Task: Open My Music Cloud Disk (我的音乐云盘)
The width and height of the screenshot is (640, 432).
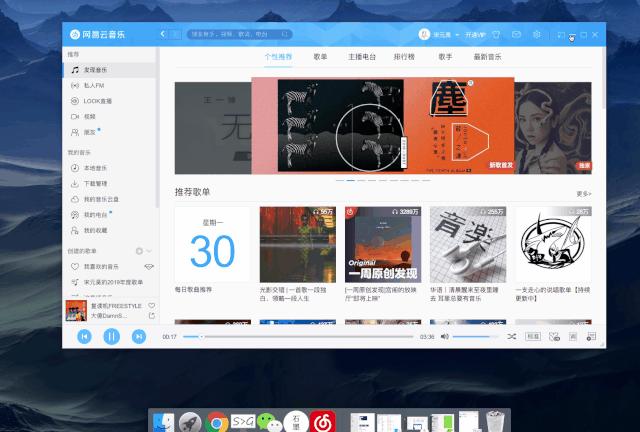Action: point(109,199)
